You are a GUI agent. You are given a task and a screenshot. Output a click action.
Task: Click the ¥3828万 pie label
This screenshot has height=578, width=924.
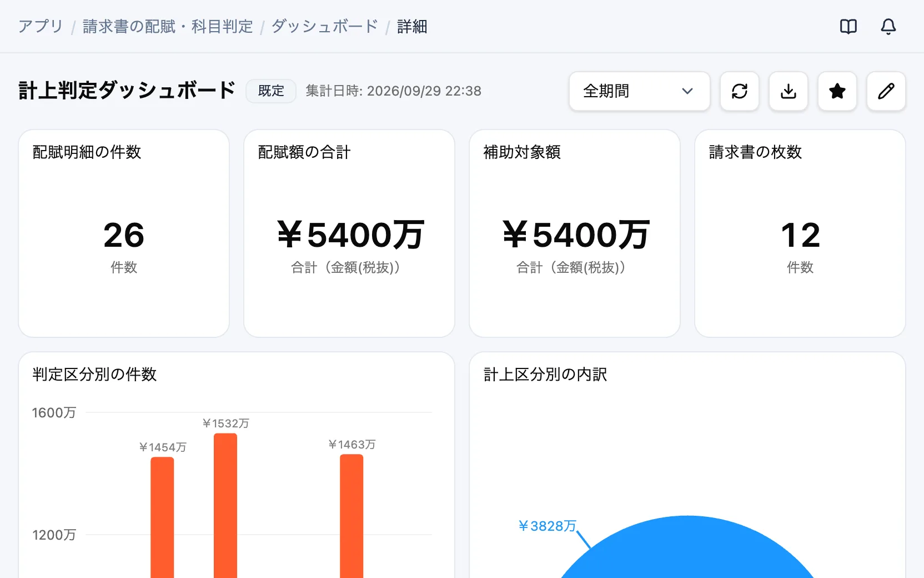[547, 526]
